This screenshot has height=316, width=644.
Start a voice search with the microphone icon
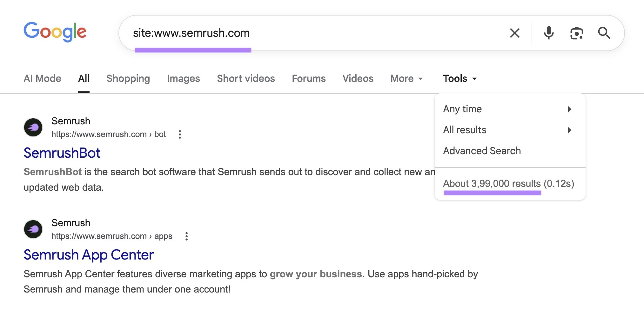(548, 33)
